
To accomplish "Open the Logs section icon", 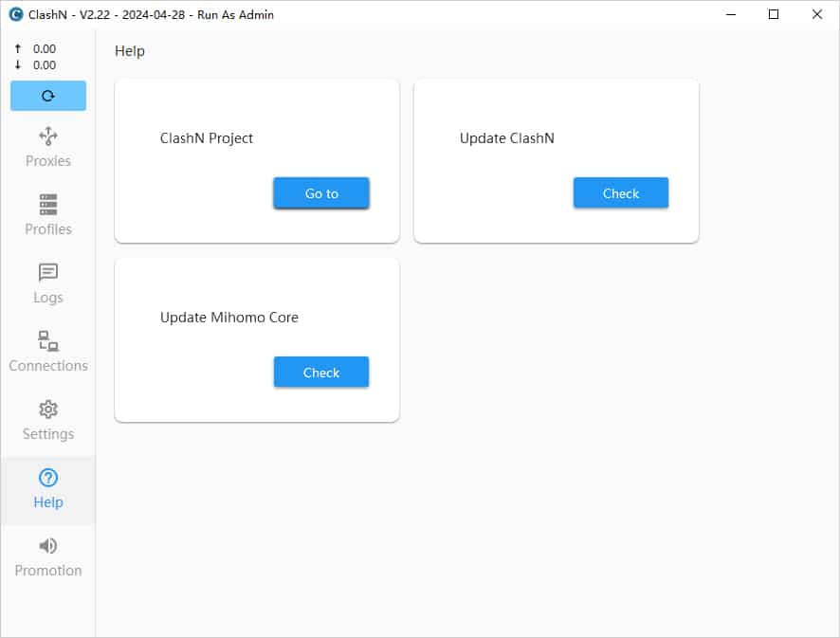I will click(47, 272).
